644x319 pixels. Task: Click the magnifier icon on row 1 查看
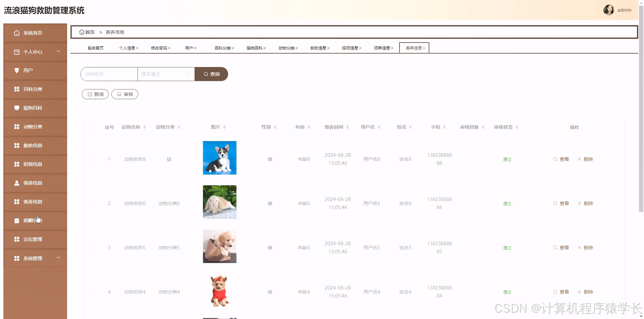[x=555, y=159]
